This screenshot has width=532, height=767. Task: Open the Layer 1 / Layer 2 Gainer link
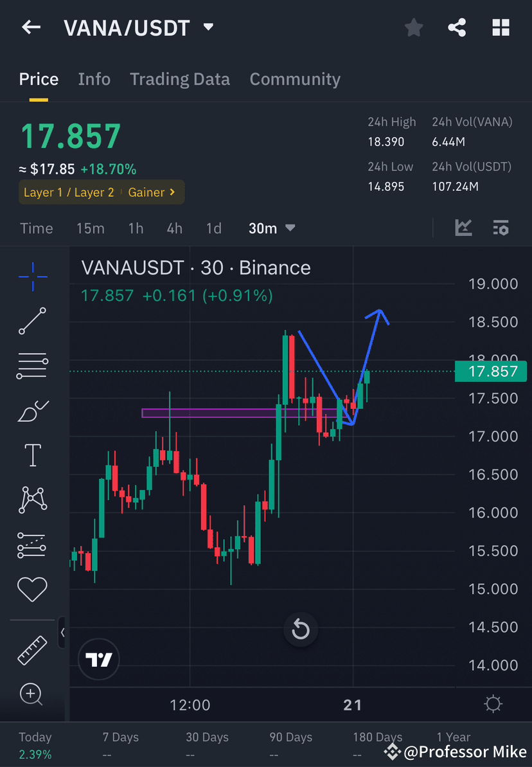coord(101,192)
